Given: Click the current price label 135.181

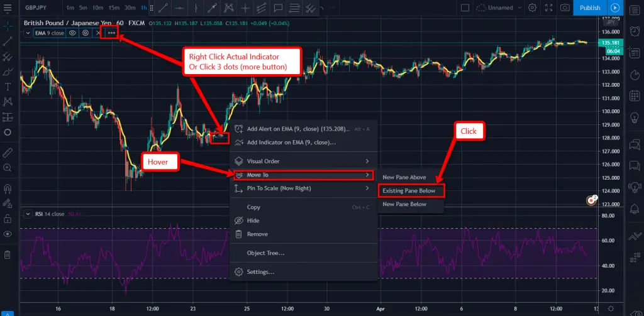Looking at the screenshot, I should 611,43.
